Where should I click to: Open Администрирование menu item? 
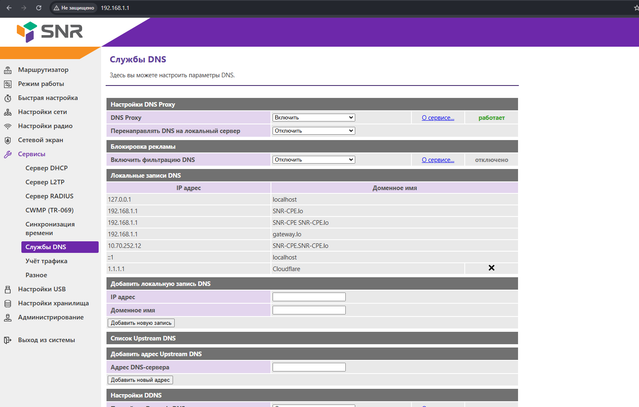(x=51, y=317)
